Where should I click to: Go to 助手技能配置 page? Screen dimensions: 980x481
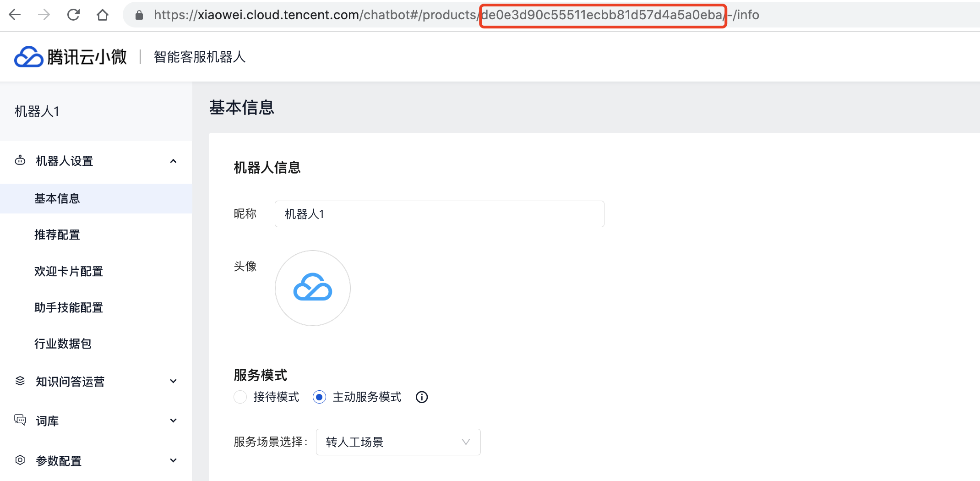pos(69,307)
